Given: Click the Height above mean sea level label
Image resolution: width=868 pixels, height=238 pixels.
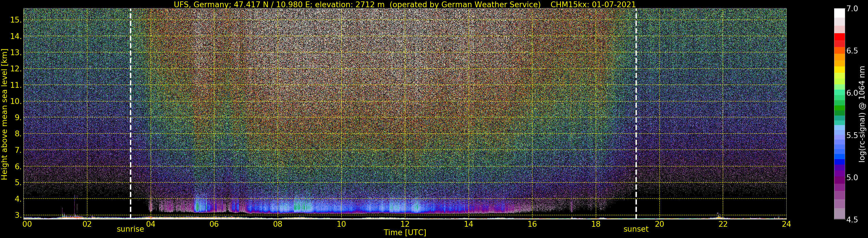Looking at the screenshot, I should (x=4, y=114).
